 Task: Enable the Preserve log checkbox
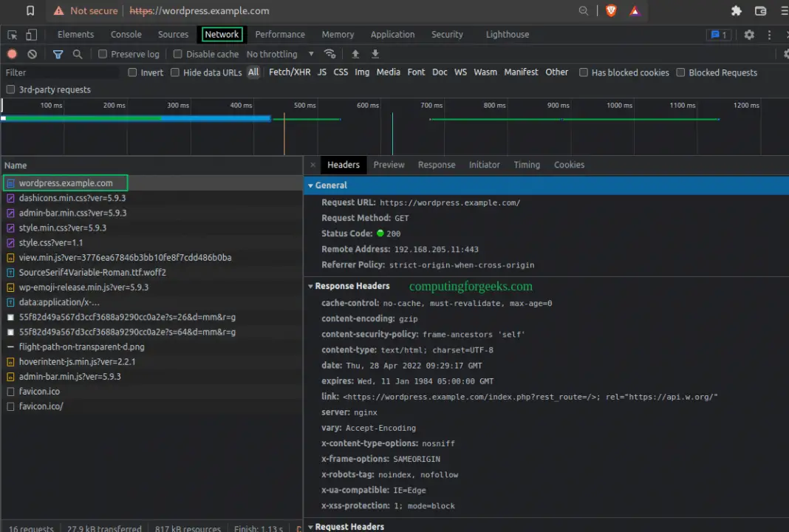coord(103,54)
